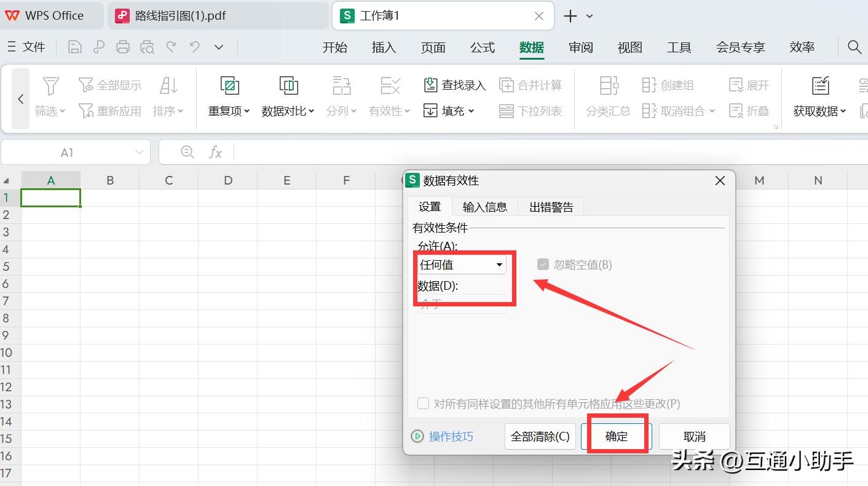Screen dimensions: 868x486
Task: Open the 操作技巧 tips link
Action: click(x=451, y=437)
